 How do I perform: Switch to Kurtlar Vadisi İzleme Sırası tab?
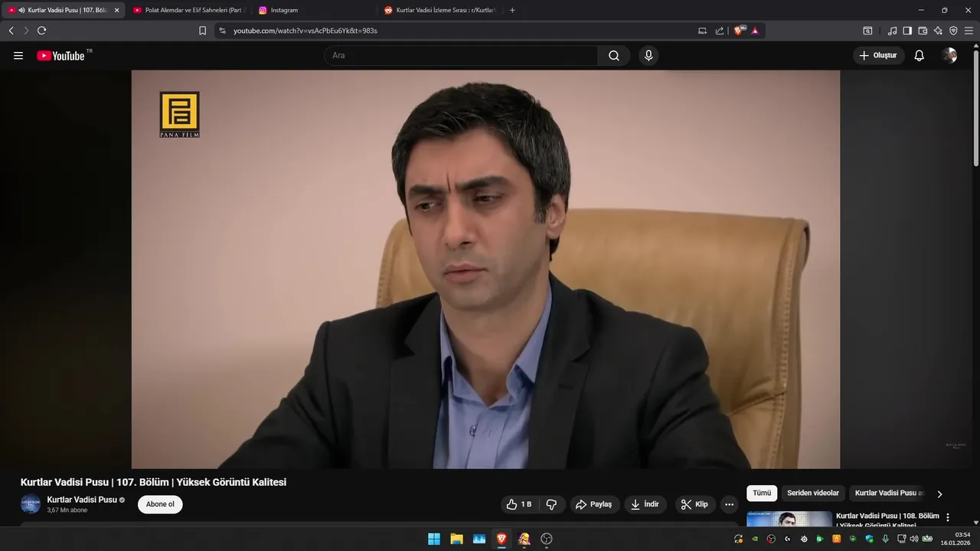(x=440, y=10)
